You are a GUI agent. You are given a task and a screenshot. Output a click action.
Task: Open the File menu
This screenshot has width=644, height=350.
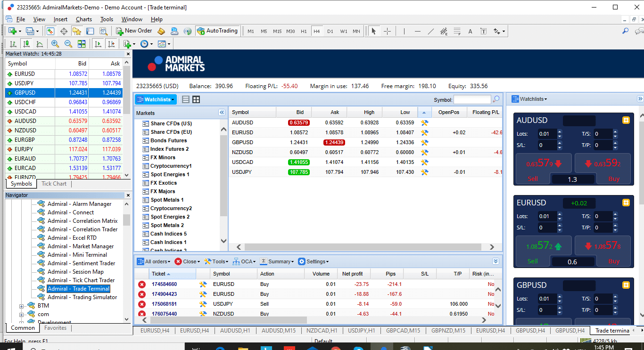tap(21, 19)
